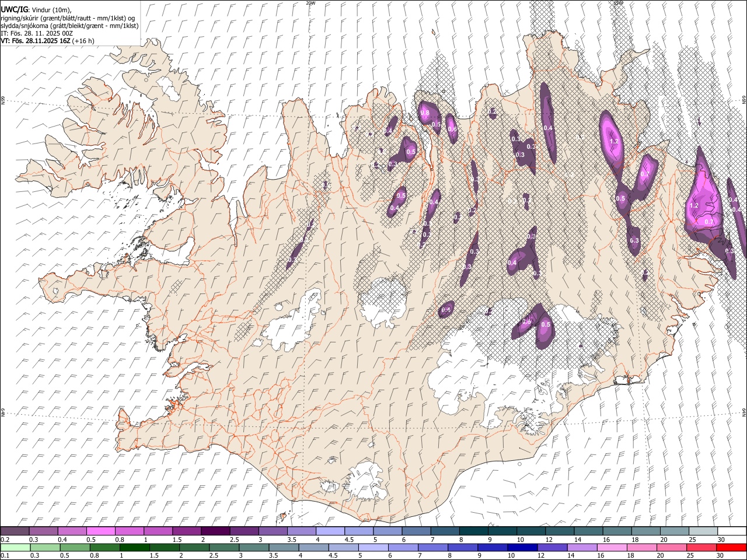Click the 'UWC/IG: Vindur (10m),' title text
This screenshot has height=560, width=747.
(36, 10)
